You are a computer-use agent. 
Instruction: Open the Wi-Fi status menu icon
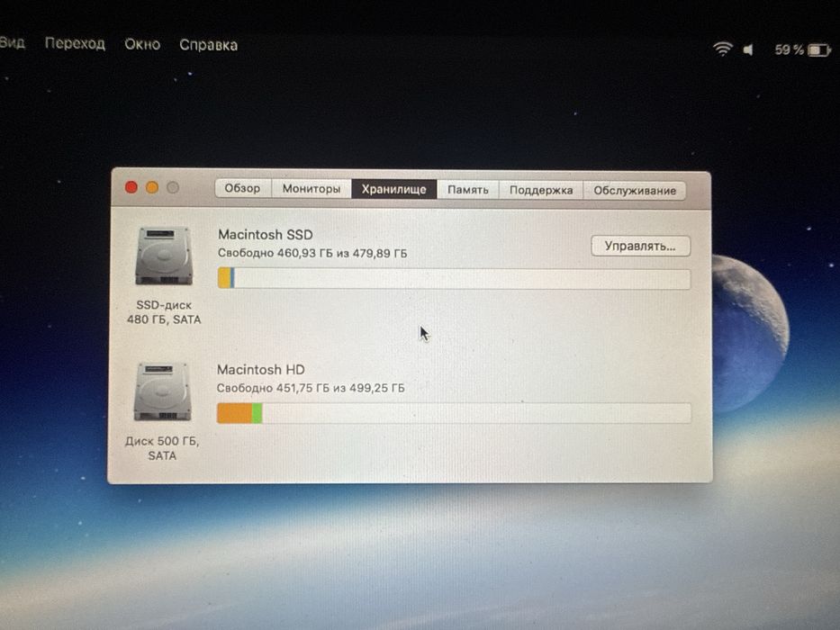[723, 49]
